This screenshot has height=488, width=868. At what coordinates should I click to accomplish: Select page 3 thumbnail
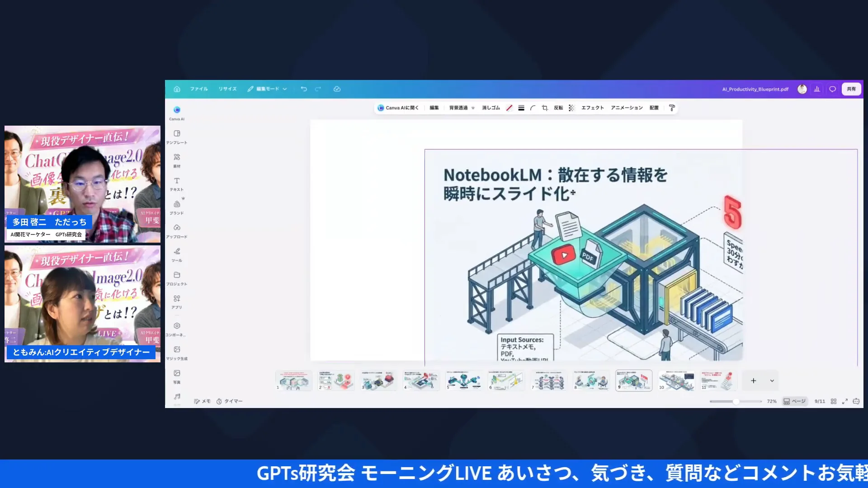tap(378, 381)
